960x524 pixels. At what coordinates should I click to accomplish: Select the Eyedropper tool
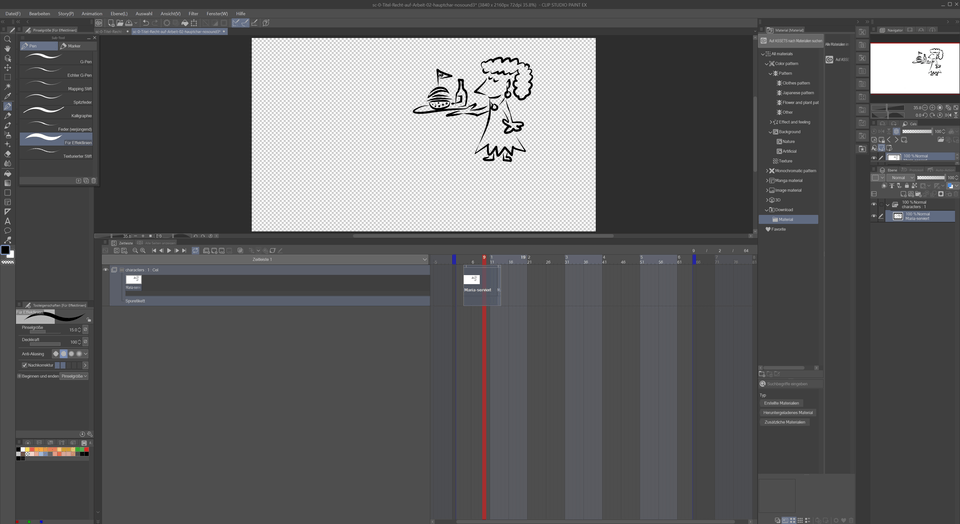[x=7, y=96]
